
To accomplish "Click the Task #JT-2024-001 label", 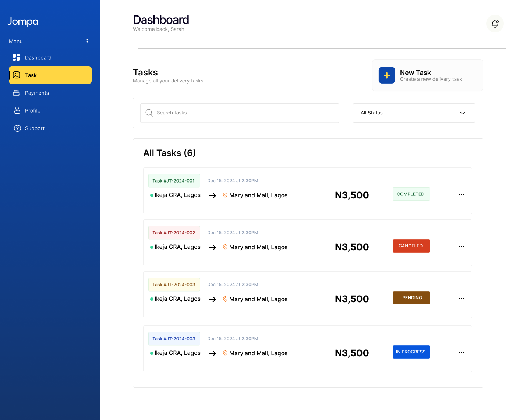I will (174, 181).
